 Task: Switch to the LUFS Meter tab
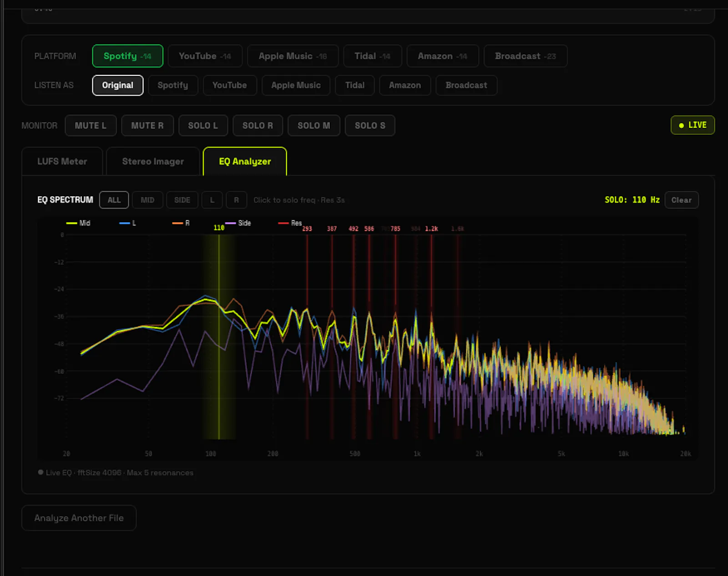[62, 161]
